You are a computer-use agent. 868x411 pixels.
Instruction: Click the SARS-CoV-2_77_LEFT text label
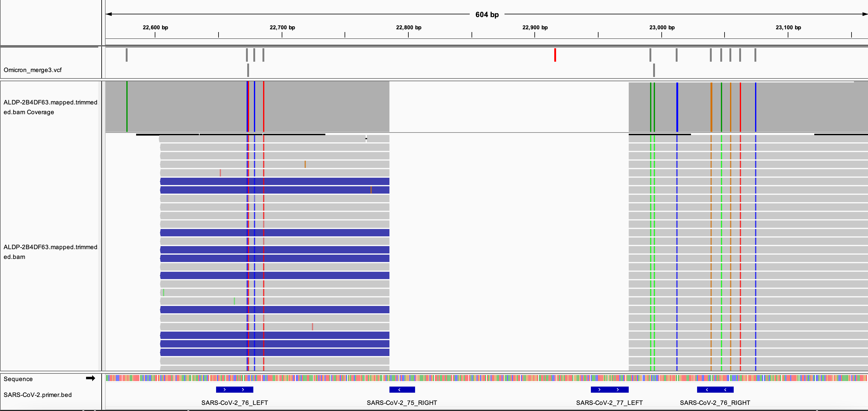click(x=609, y=402)
